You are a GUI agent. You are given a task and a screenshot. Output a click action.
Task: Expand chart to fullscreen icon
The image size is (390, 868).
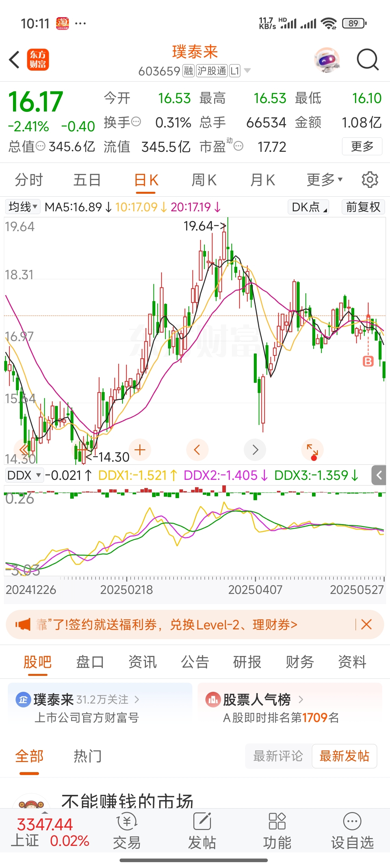click(x=312, y=450)
